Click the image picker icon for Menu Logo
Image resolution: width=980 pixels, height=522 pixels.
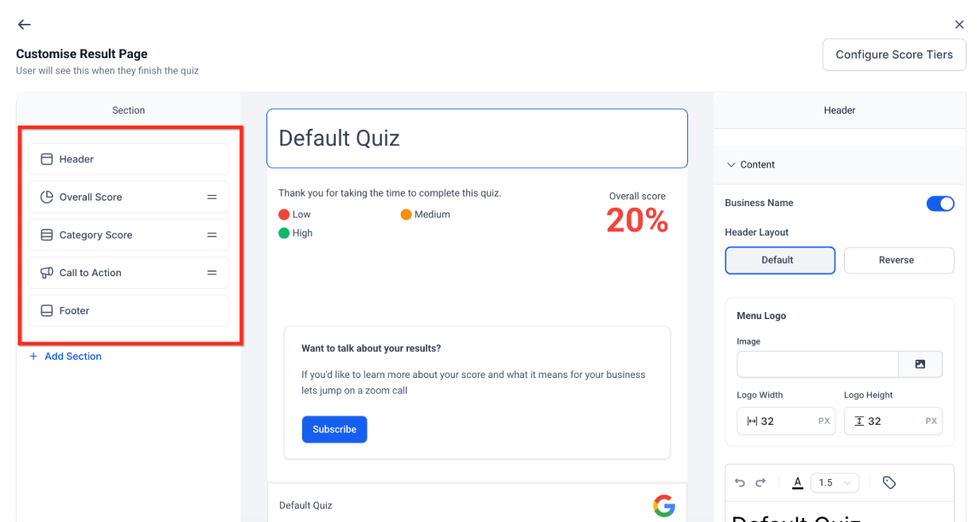point(920,364)
